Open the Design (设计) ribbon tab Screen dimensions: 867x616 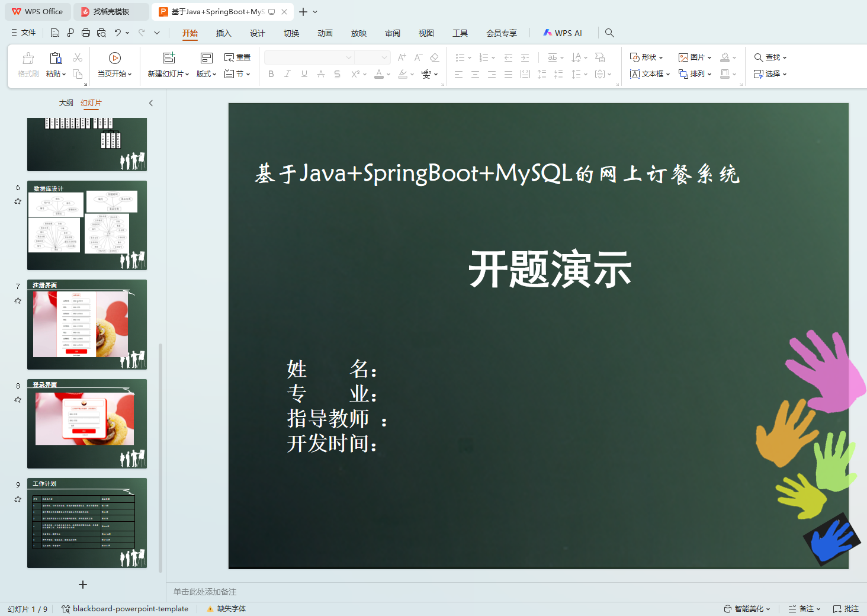click(x=258, y=33)
